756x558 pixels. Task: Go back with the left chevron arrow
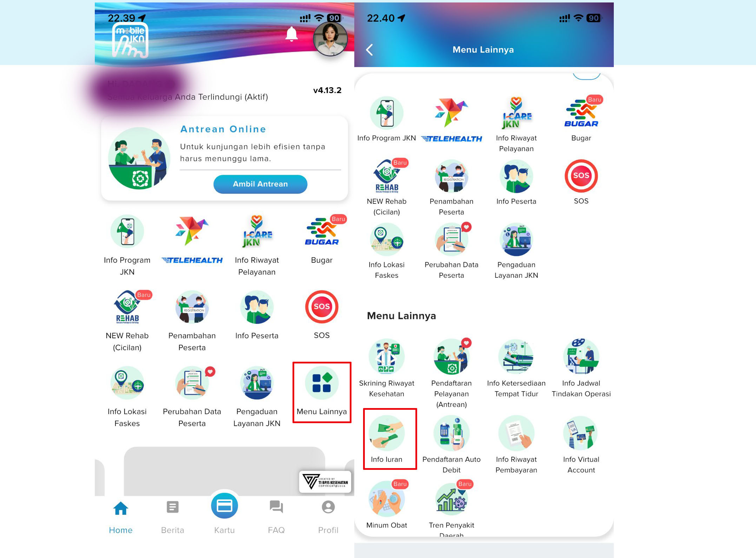tap(369, 50)
